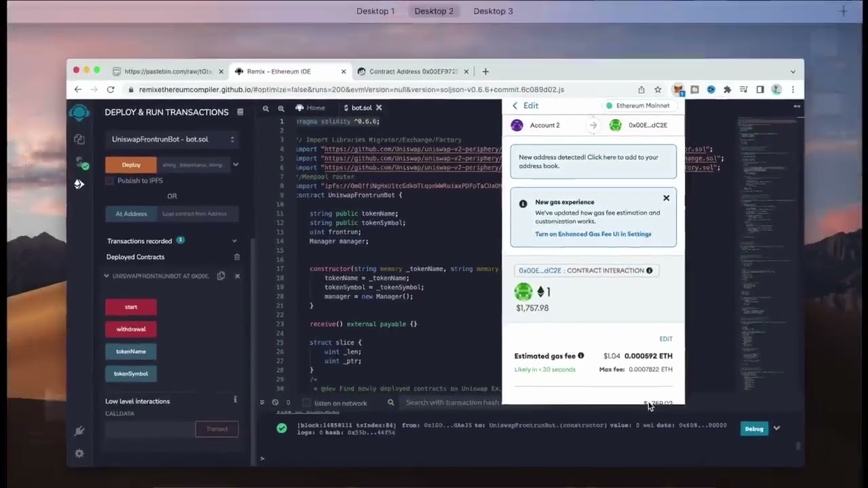Click the At Address button
Image resolution: width=868 pixels, height=488 pixels.
point(131,213)
